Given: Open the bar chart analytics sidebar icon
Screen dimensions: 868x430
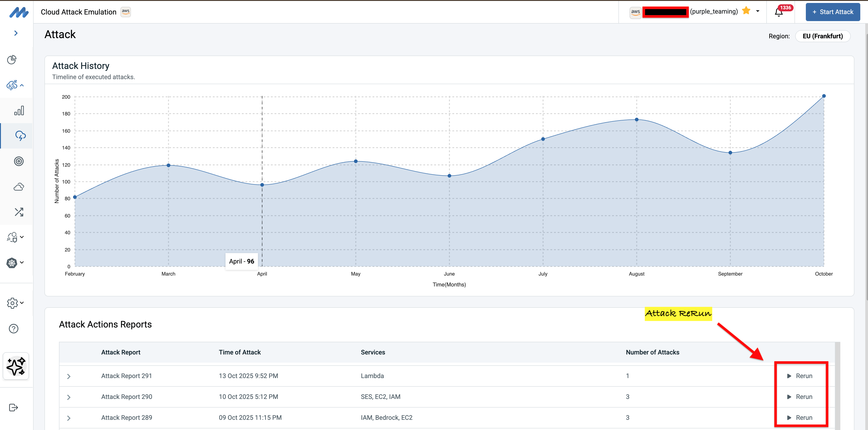Looking at the screenshot, I should click(x=19, y=111).
